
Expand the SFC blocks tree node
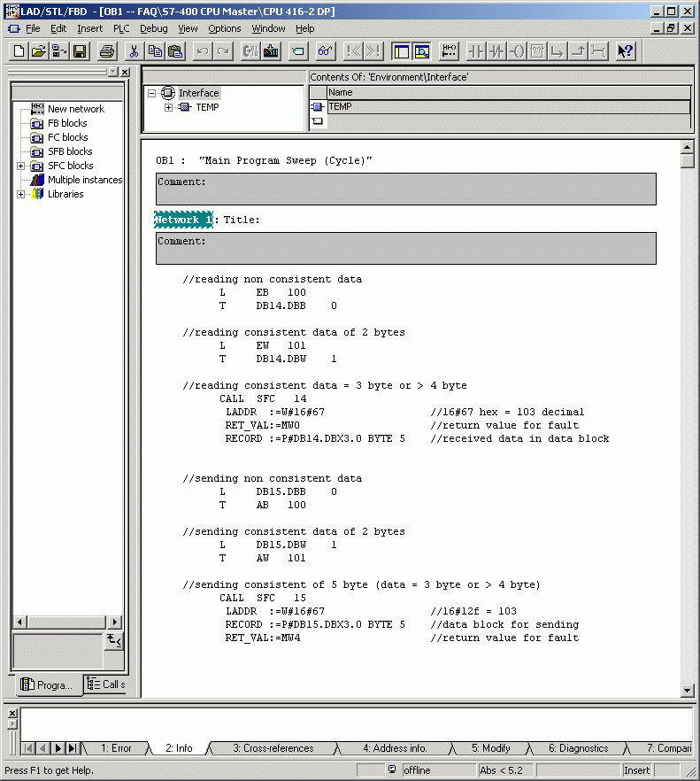point(20,166)
